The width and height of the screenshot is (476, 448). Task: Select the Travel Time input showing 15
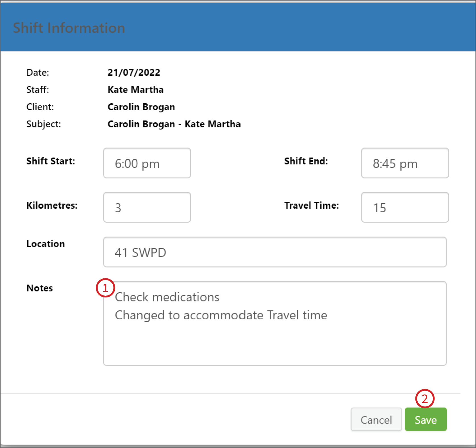click(404, 207)
